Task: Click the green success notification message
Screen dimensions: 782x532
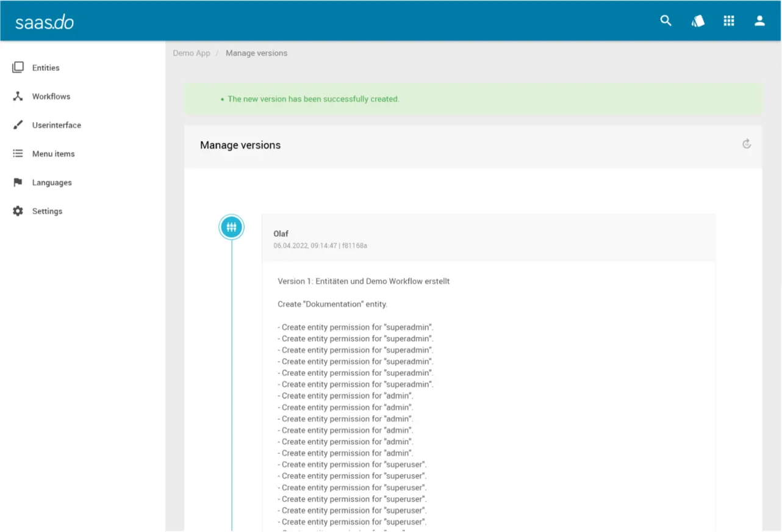Action: (x=314, y=99)
